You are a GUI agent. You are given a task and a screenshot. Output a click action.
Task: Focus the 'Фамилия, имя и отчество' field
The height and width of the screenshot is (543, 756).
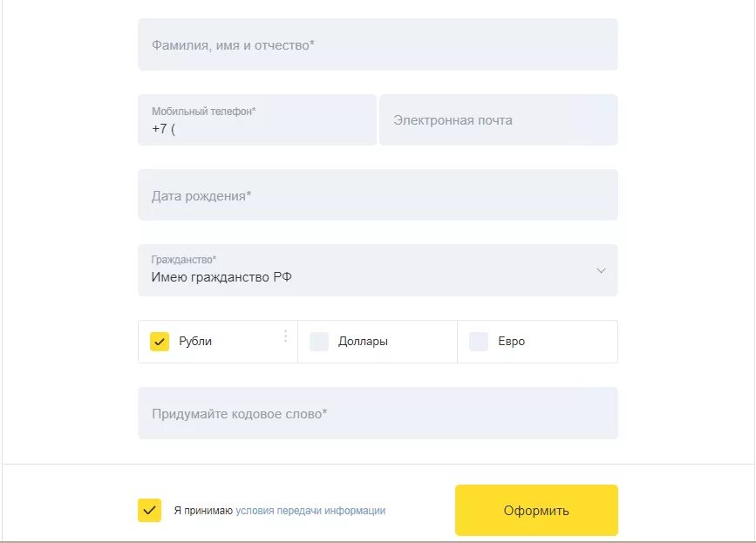pos(378,44)
